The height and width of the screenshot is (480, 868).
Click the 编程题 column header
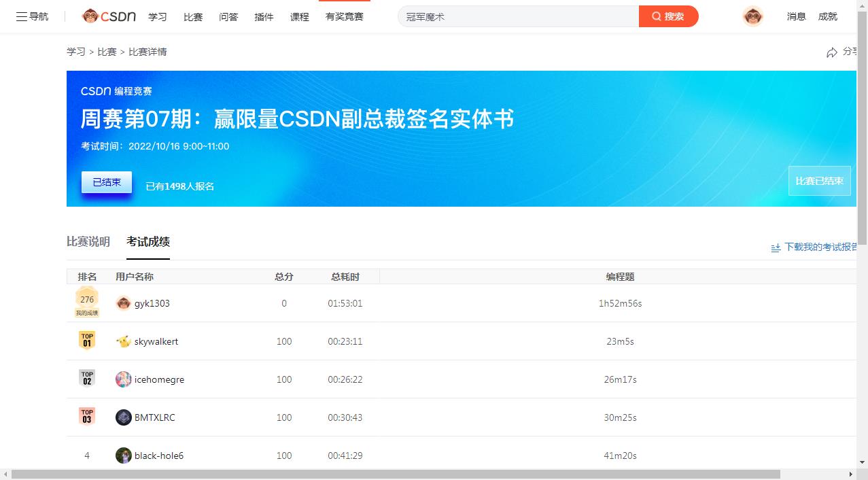point(620,277)
